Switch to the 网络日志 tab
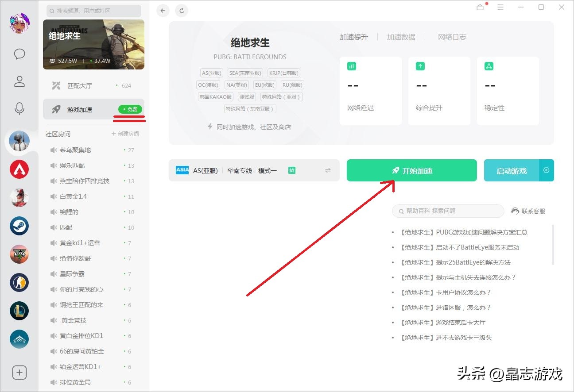Viewport: 574px width, 392px height. coord(452,37)
